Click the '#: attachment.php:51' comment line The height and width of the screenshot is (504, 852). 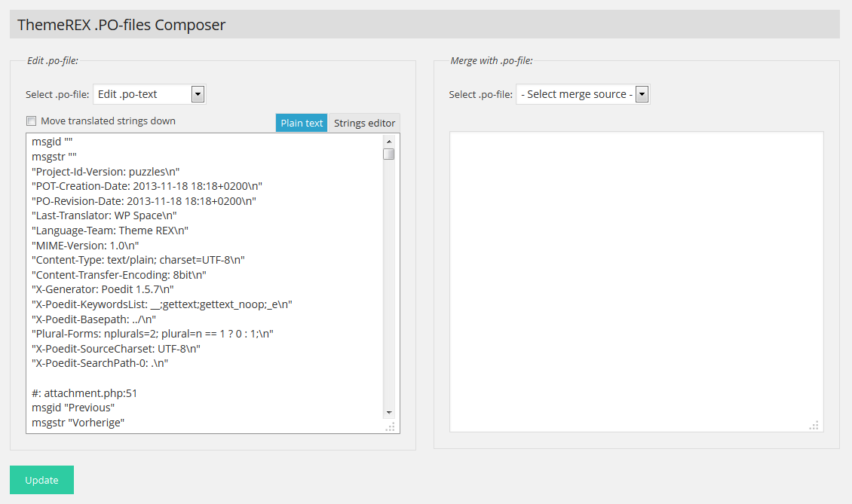(x=84, y=393)
